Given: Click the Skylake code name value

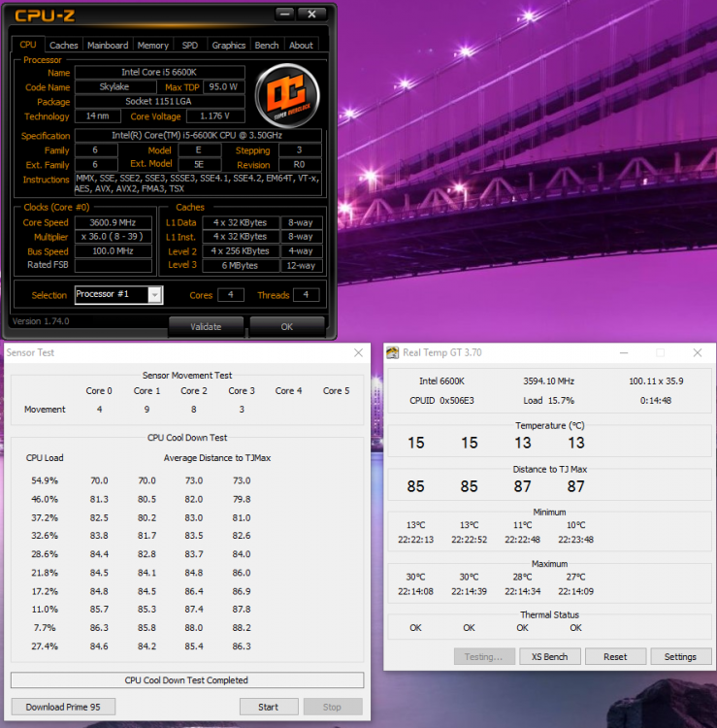Looking at the screenshot, I should 115,86.
